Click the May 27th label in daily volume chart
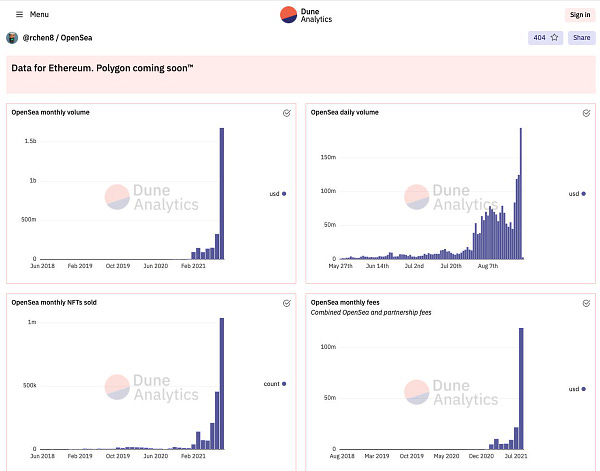This screenshot has width=600, height=471. (341, 266)
